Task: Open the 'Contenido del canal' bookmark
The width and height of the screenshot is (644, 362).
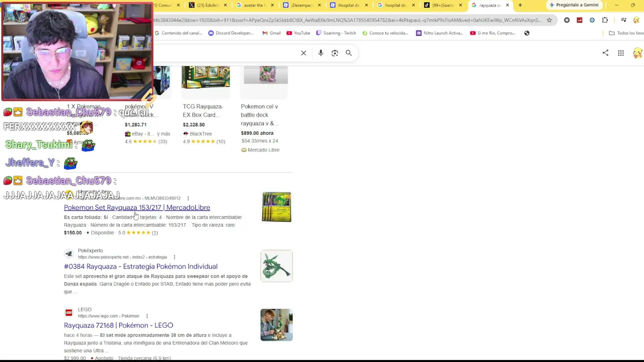Action: [178, 33]
